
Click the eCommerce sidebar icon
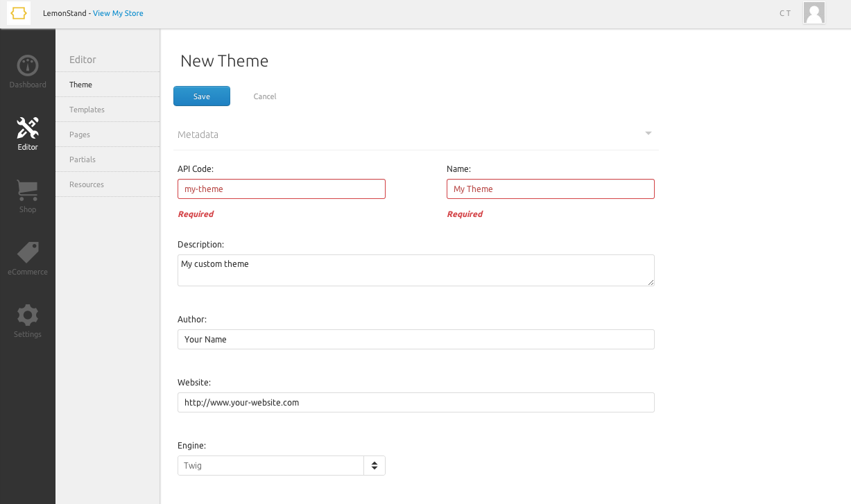coord(27,257)
